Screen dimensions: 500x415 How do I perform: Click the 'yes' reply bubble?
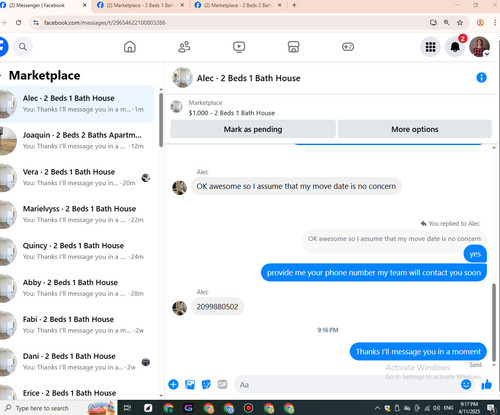click(475, 254)
